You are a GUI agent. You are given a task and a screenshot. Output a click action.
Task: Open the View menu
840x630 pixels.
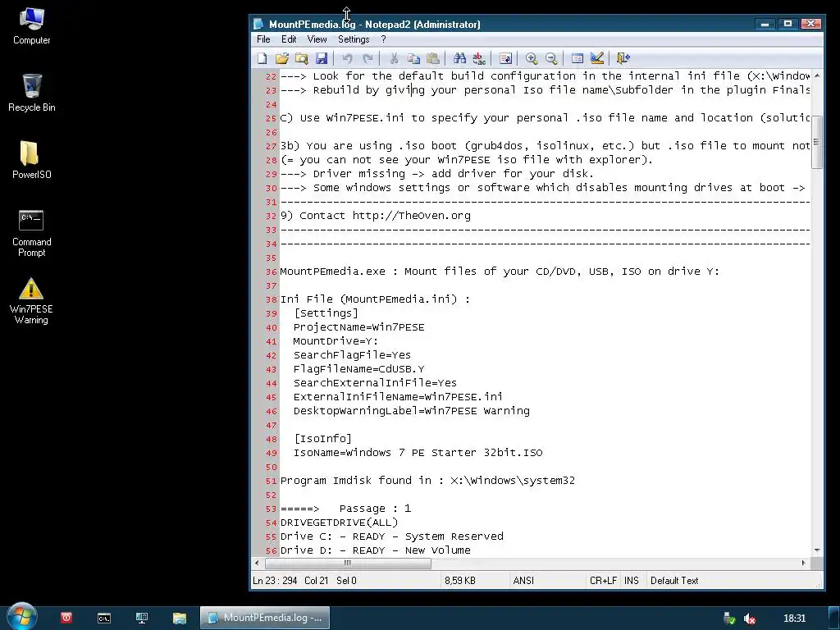point(317,39)
